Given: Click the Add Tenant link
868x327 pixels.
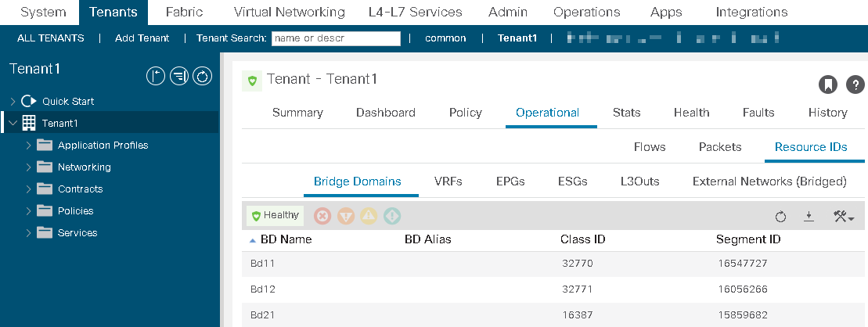Looking at the screenshot, I should (142, 38).
